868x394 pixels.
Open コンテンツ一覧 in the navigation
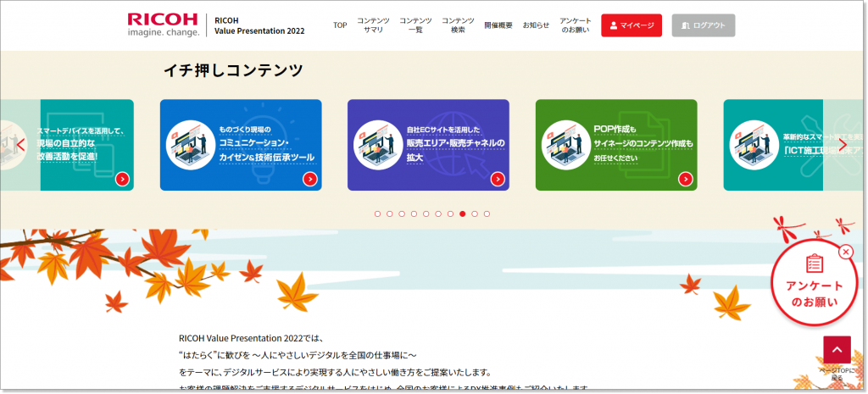pos(415,25)
